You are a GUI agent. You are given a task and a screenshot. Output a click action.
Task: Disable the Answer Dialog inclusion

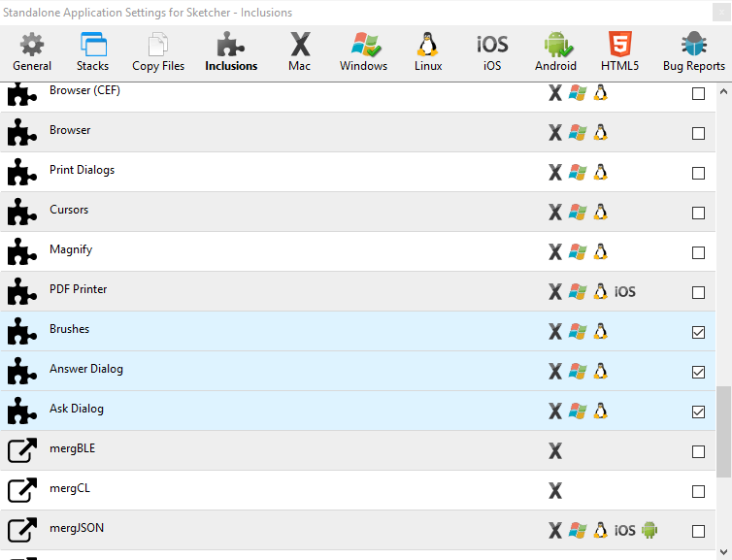click(698, 372)
